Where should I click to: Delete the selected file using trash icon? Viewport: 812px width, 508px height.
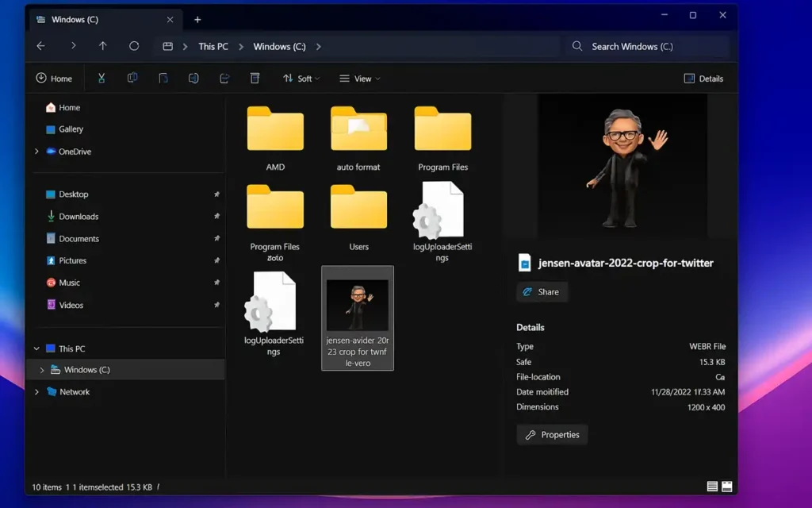tap(254, 78)
